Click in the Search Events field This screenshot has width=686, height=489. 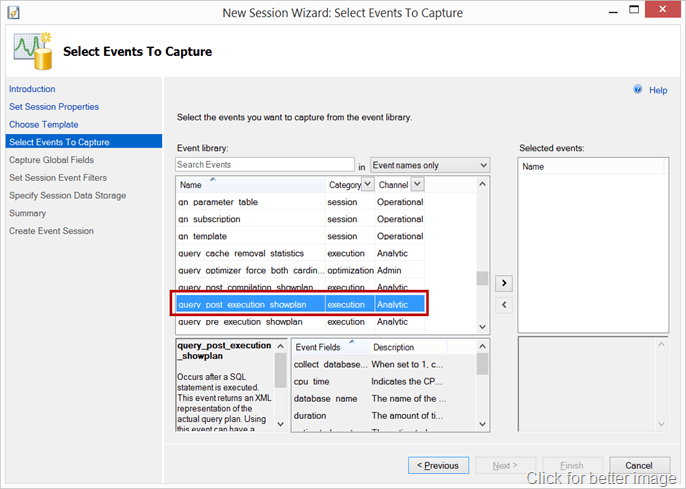pos(264,165)
